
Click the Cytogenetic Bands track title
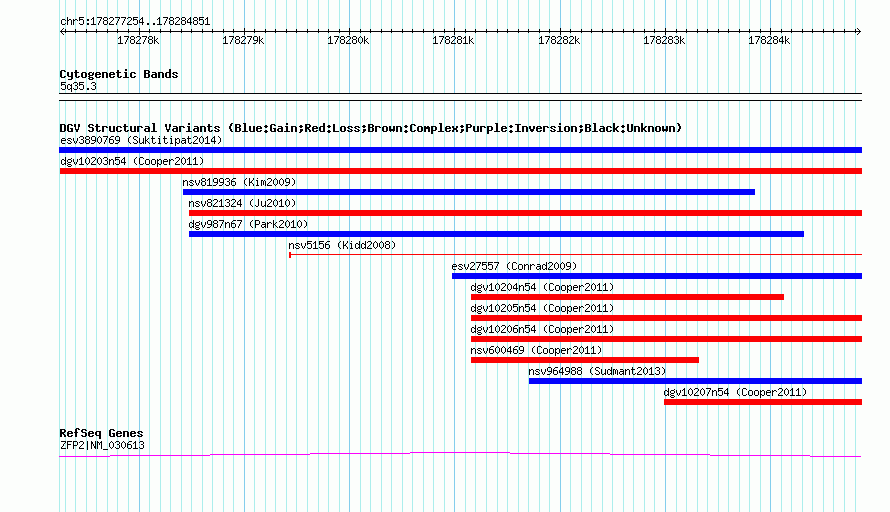[x=119, y=74]
